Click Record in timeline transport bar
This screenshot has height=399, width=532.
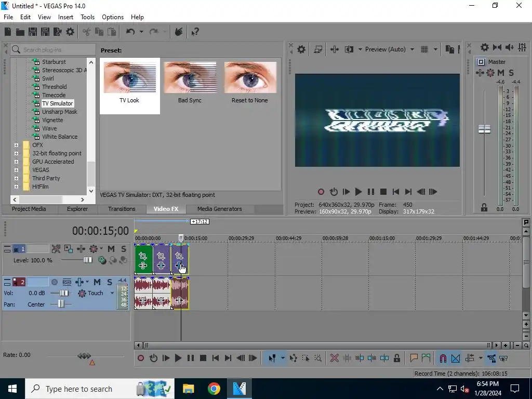coord(141,358)
